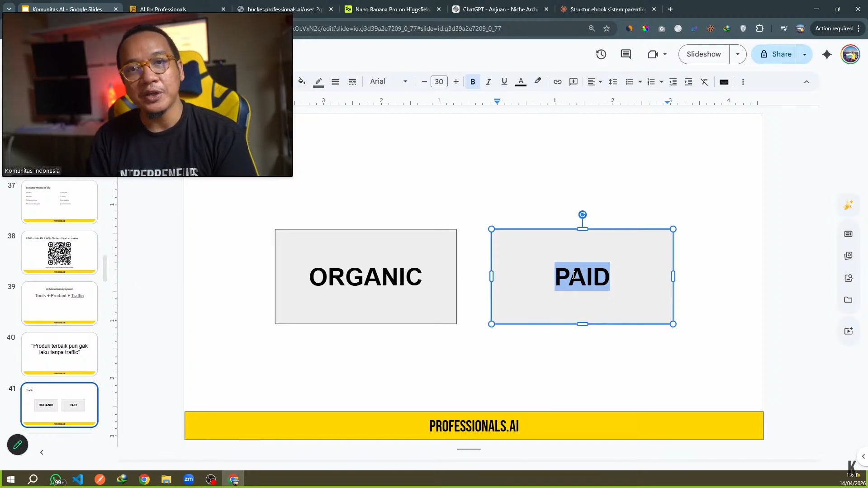The image size is (868, 488).
Task: Click the highlight color pen icon
Action: coord(537,81)
